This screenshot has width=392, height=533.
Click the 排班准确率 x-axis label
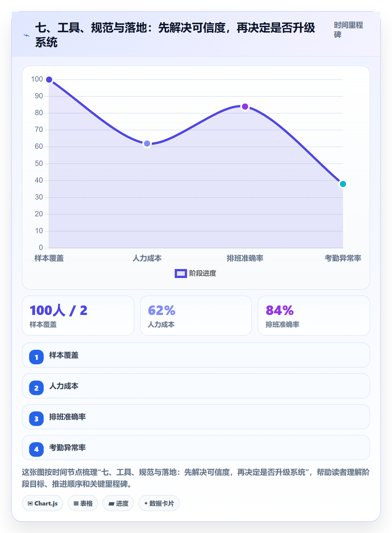(x=245, y=258)
